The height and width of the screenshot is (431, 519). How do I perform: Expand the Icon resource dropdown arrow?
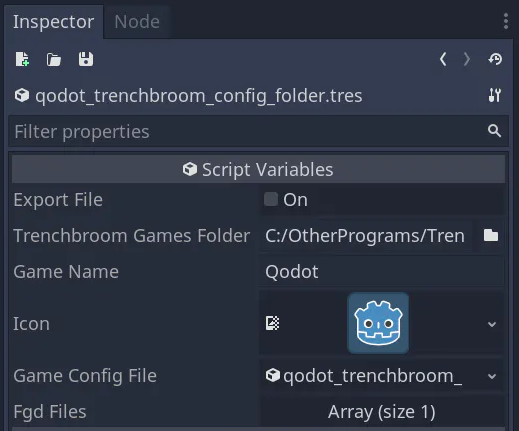[x=492, y=324]
